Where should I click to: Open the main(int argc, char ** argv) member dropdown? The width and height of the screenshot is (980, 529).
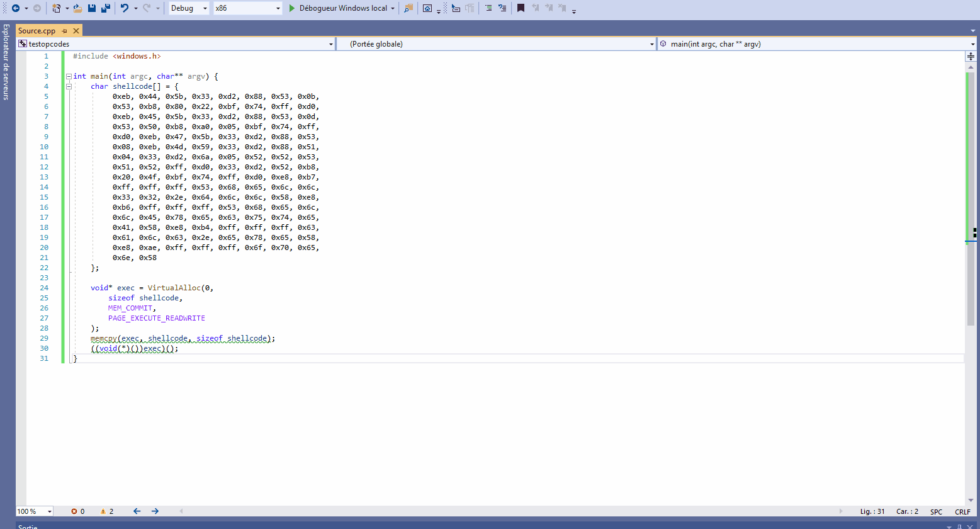816,44
